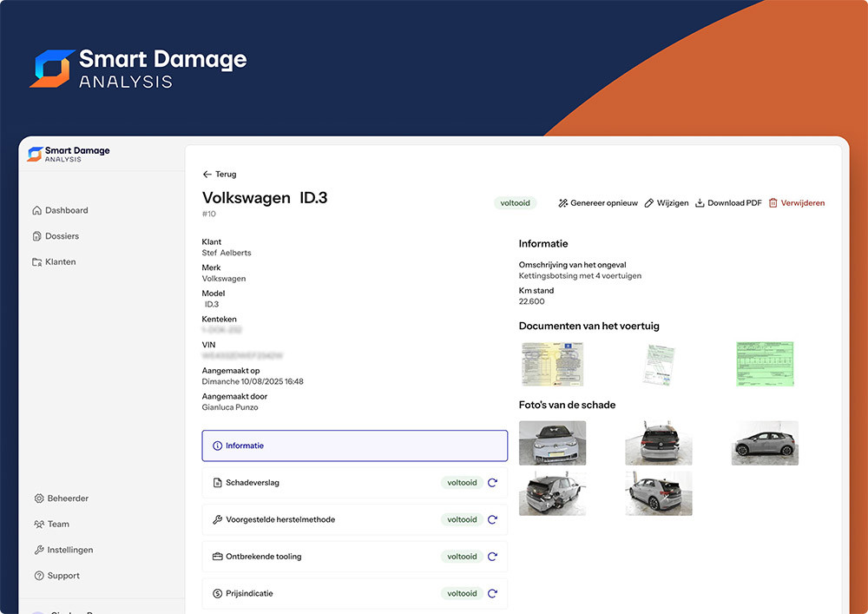Click the refresh icon for Ontbrekende tooling

[x=492, y=557]
